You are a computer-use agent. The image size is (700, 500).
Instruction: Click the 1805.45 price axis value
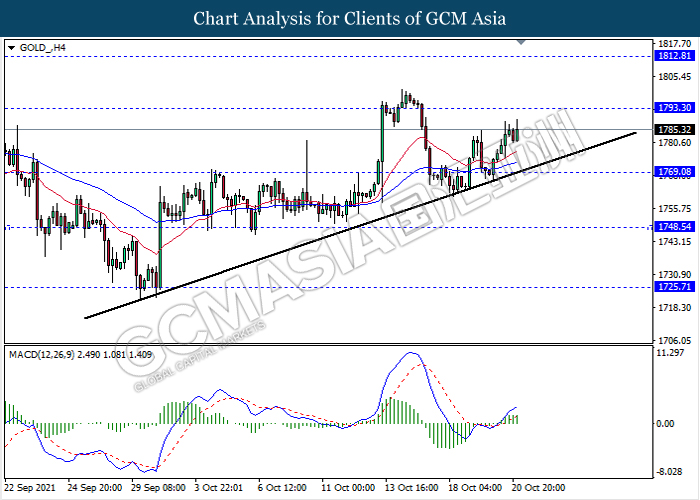tap(675, 77)
